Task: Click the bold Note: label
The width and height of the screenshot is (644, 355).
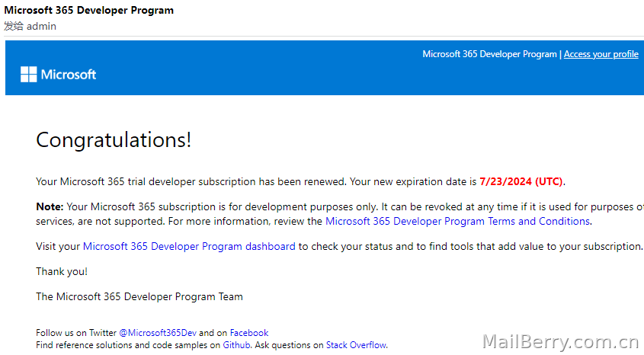Action: (50, 206)
